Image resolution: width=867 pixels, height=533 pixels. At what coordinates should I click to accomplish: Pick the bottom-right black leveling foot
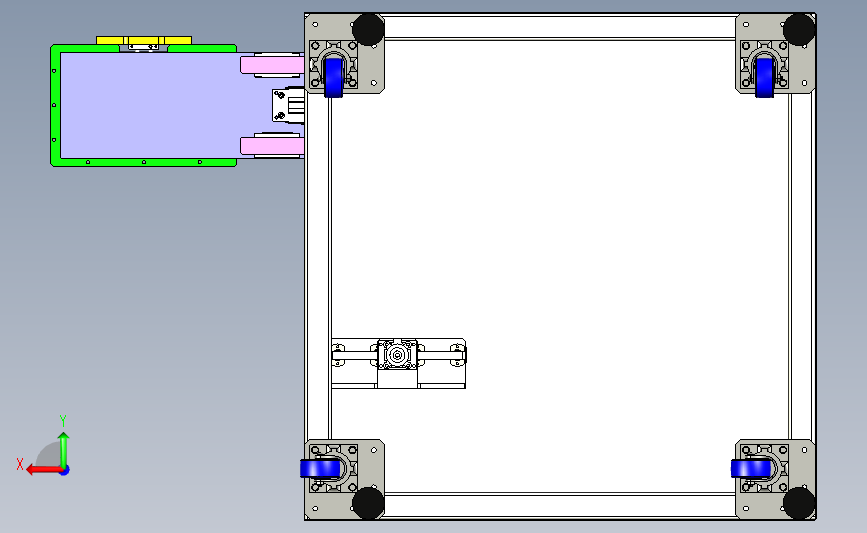(799, 503)
